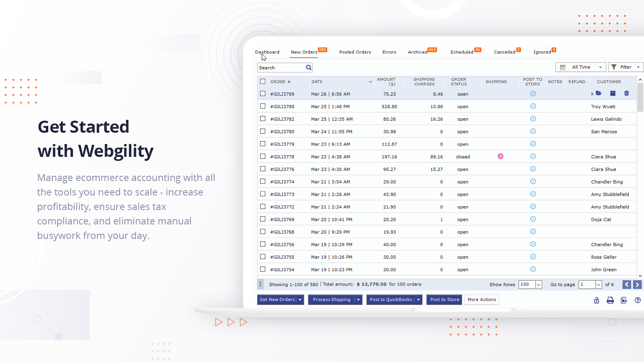Select checkbox for order #GILI3769

(263, 219)
